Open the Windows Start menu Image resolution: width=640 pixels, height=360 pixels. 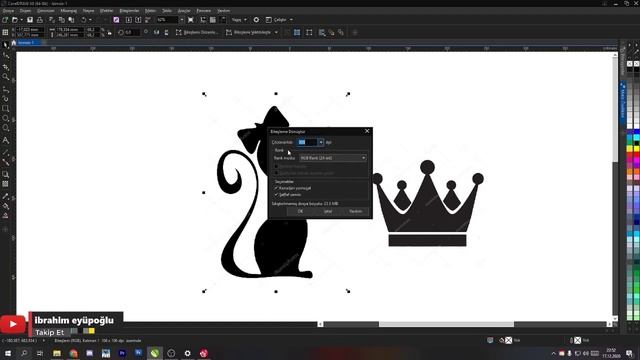8,353
